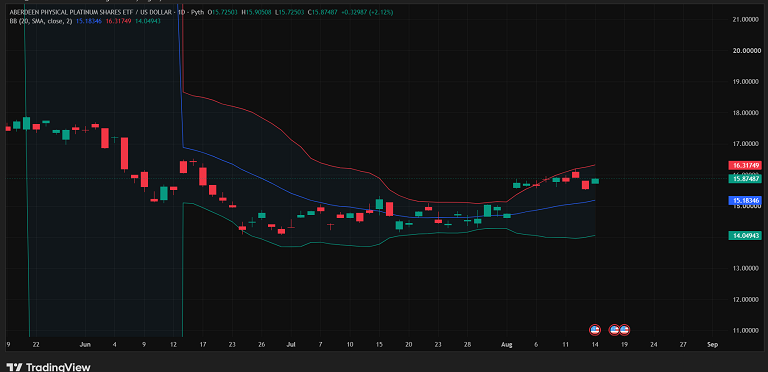Click the Jul label on the time axis
This screenshot has width=768, height=372.
click(x=291, y=345)
